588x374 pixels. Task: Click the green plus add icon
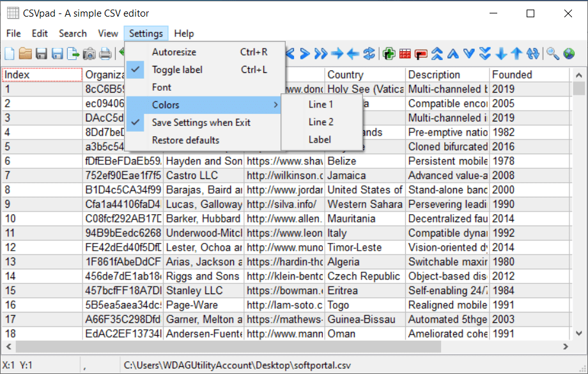(x=389, y=54)
